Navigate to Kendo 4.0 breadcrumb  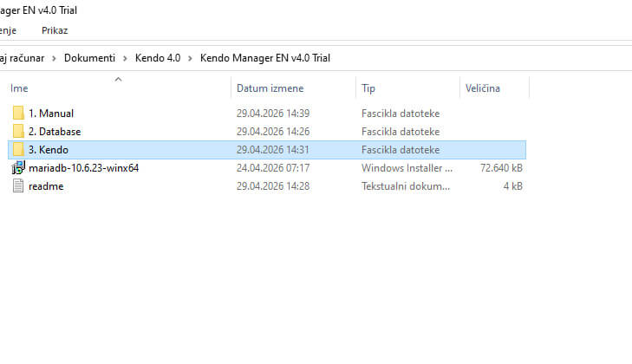click(158, 58)
